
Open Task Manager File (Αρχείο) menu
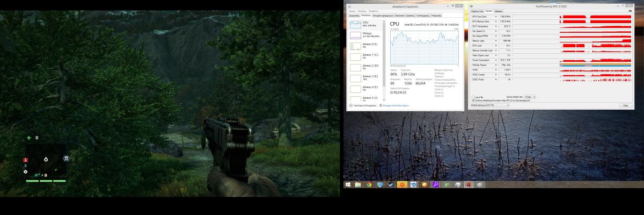click(x=352, y=11)
